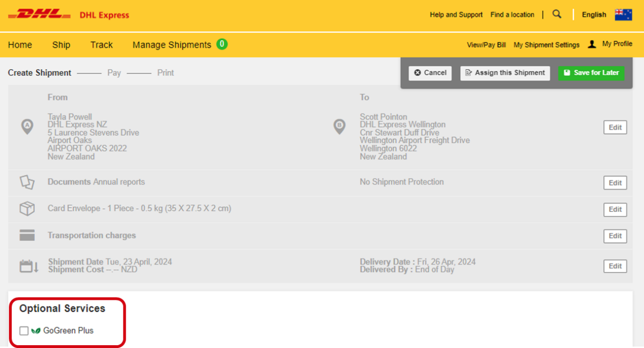Image resolution: width=644 pixels, height=348 pixels.
Task: Edit the Card Envelope packaging row
Action: (615, 209)
